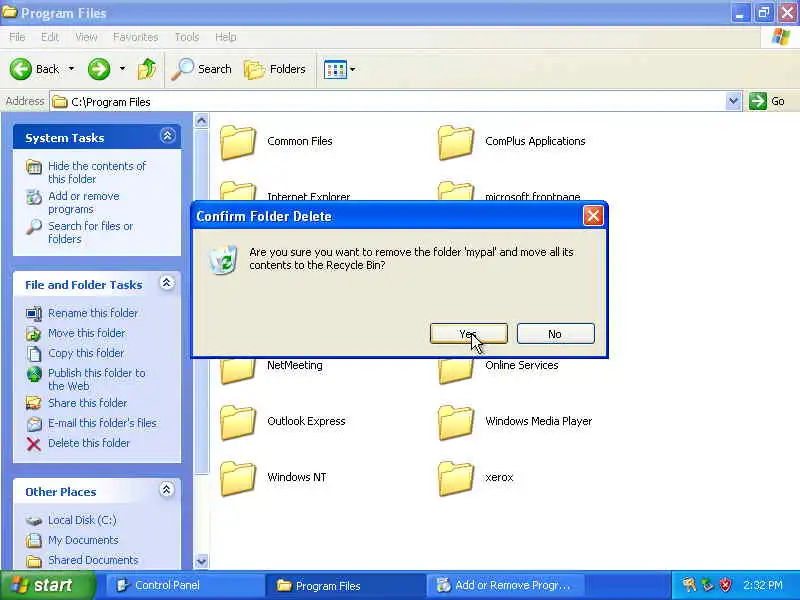Click the Share this folder icon
This screenshot has height=600, width=800.
34,403
